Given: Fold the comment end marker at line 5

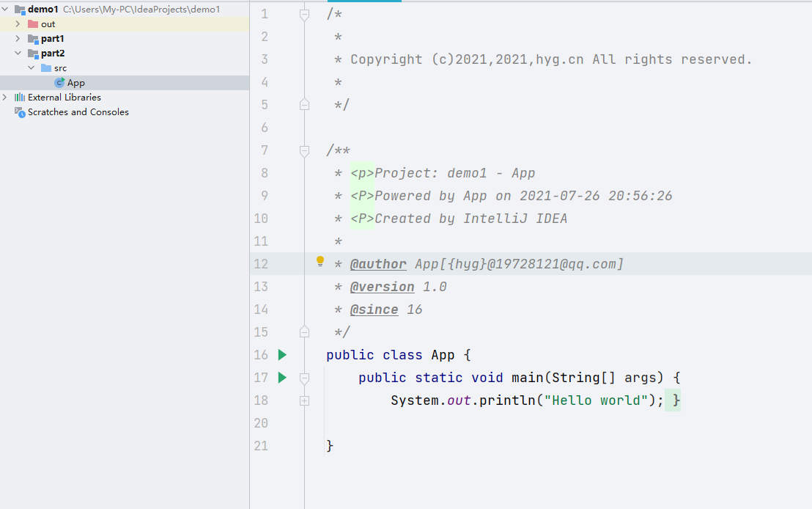Looking at the screenshot, I should point(305,105).
